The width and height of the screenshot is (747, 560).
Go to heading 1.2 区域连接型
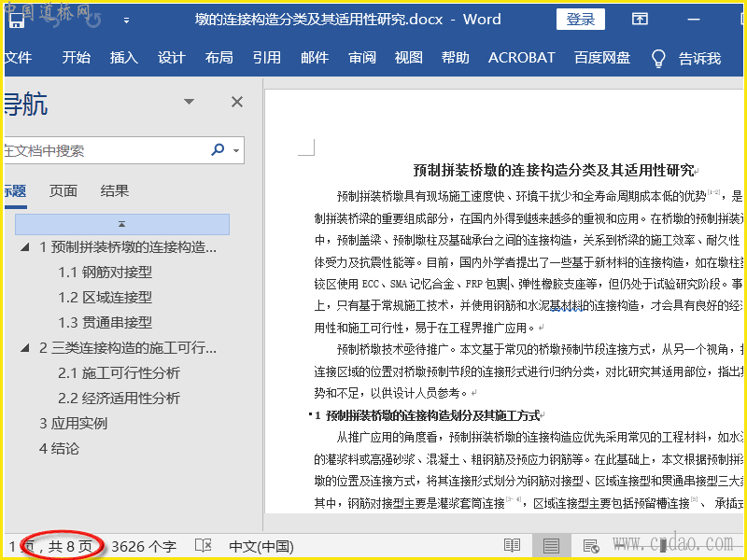point(106,298)
